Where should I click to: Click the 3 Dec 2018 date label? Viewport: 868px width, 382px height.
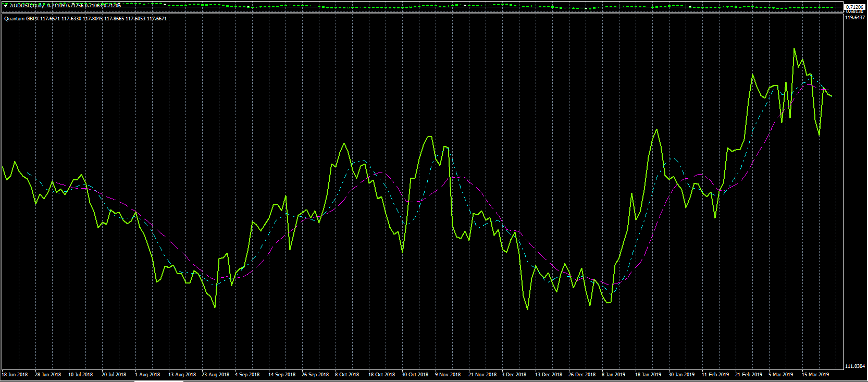click(514, 374)
